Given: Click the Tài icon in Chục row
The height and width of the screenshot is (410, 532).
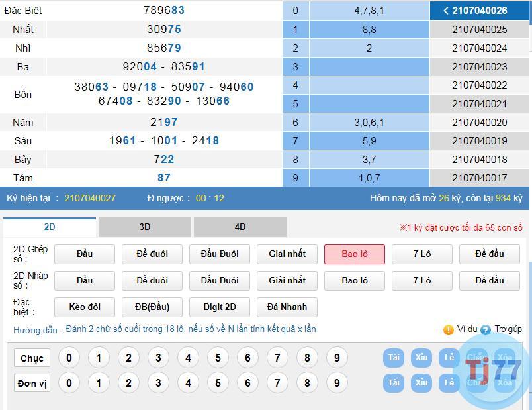Looking at the screenshot, I should pyautogui.click(x=394, y=358).
